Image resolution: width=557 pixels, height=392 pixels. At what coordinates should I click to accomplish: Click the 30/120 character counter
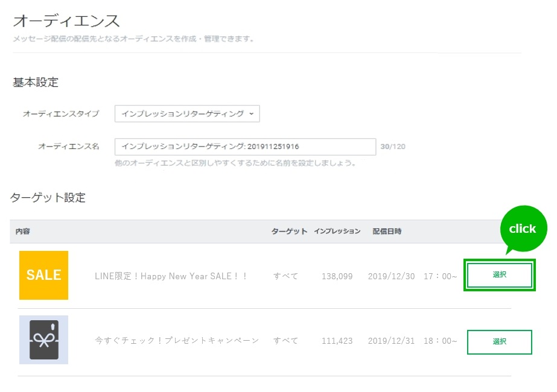coord(392,147)
